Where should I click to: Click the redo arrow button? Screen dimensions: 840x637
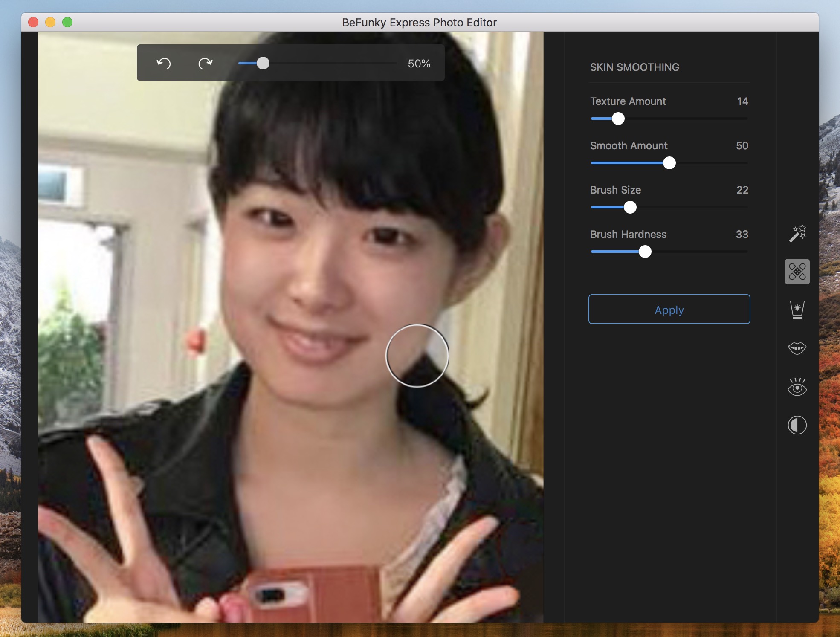pyautogui.click(x=205, y=62)
